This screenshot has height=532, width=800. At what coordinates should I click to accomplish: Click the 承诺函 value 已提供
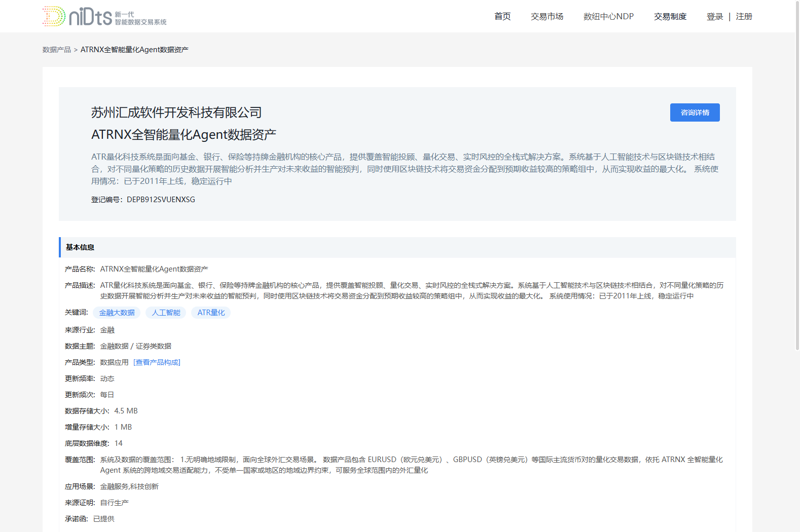point(104,519)
